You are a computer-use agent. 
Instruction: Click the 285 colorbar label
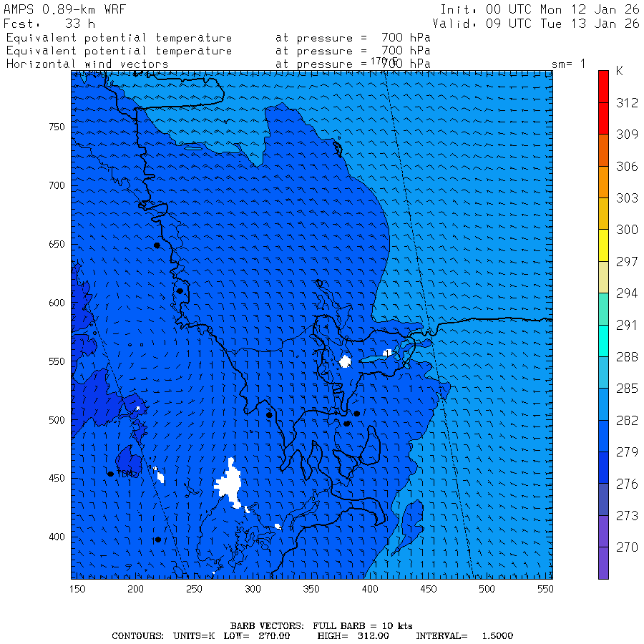click(627, 389)
